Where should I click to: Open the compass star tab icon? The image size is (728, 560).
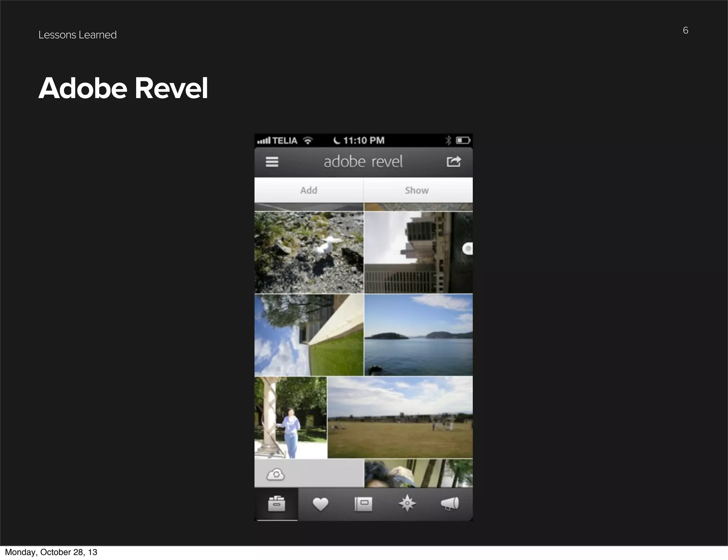(407, 504)
